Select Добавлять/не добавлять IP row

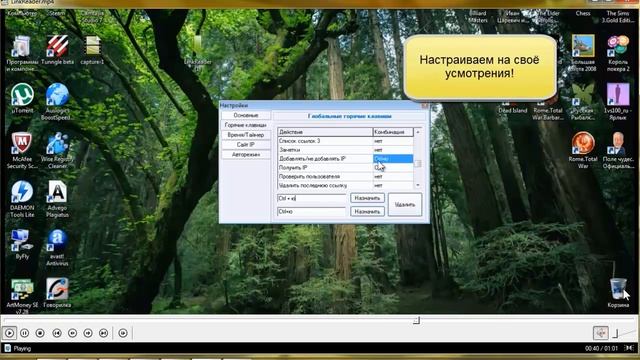pos(345,159)
